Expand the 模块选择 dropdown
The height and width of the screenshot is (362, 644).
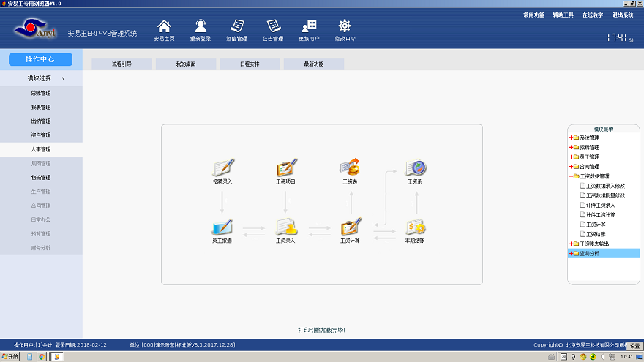point(41,78)
